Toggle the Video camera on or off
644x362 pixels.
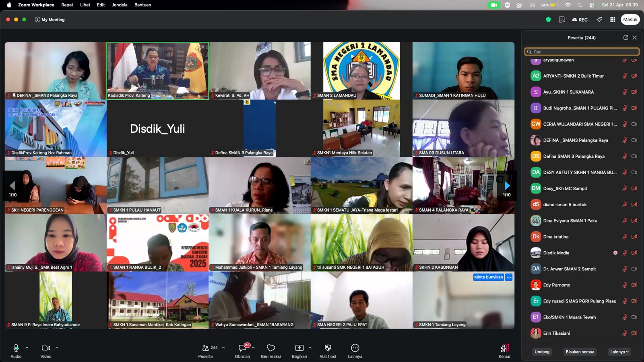[x=46, y=348]
